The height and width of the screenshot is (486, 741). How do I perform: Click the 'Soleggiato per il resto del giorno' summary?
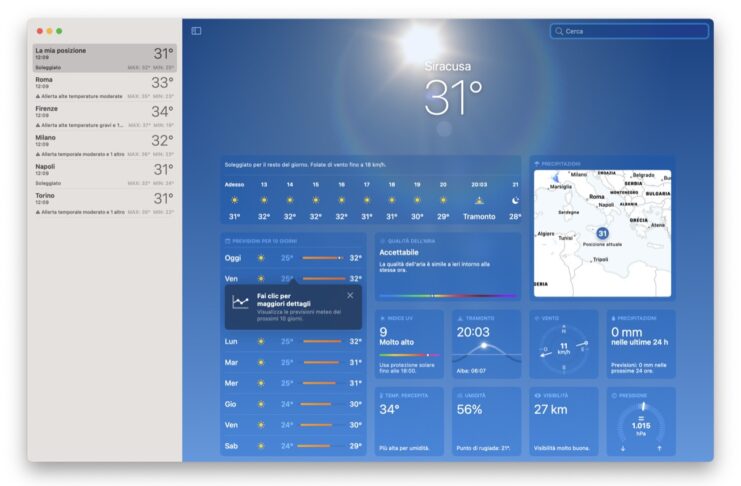pyautogui.click(x=305, y=165)
